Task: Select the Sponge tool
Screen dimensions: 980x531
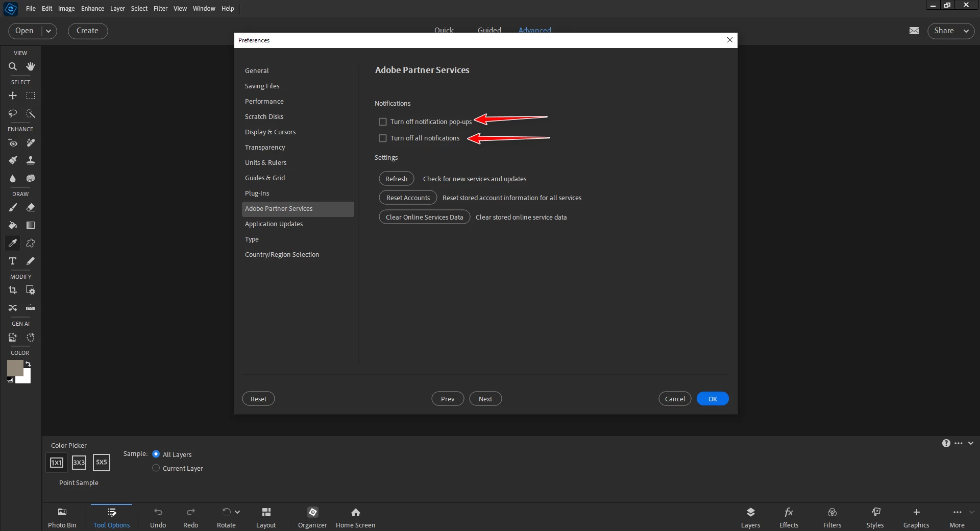Action: point(31,178)
